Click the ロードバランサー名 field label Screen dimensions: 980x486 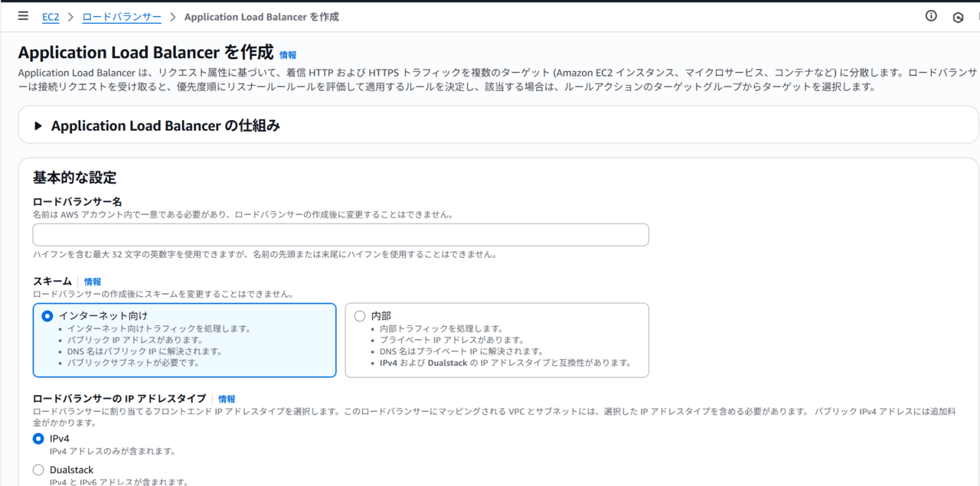pos(77,201)
